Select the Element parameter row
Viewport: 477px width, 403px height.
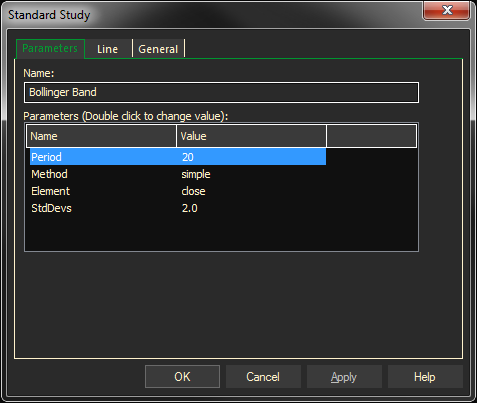click(178, 191)
